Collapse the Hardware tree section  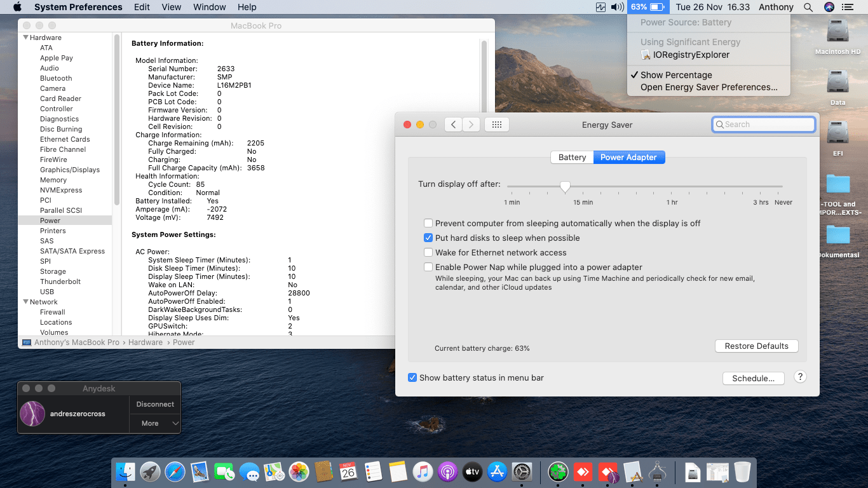pos(25,37)
